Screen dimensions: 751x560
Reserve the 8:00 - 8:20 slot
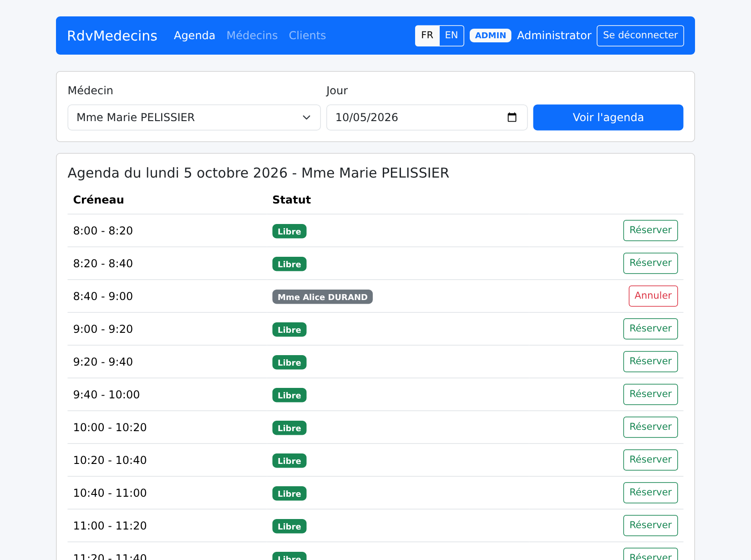(650, 230)
